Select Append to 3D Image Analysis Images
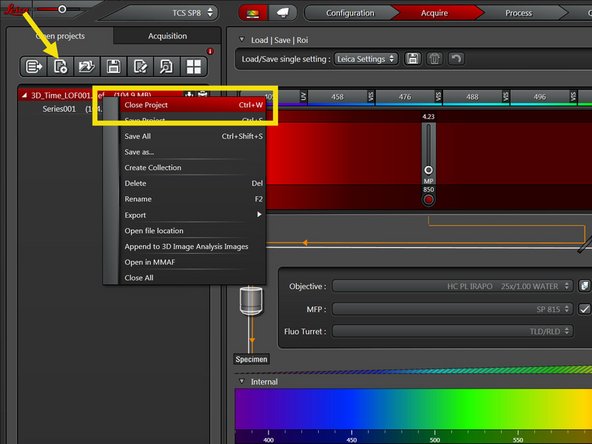The width and height of the screenshot is (592, 444). (x=193, y=247)
